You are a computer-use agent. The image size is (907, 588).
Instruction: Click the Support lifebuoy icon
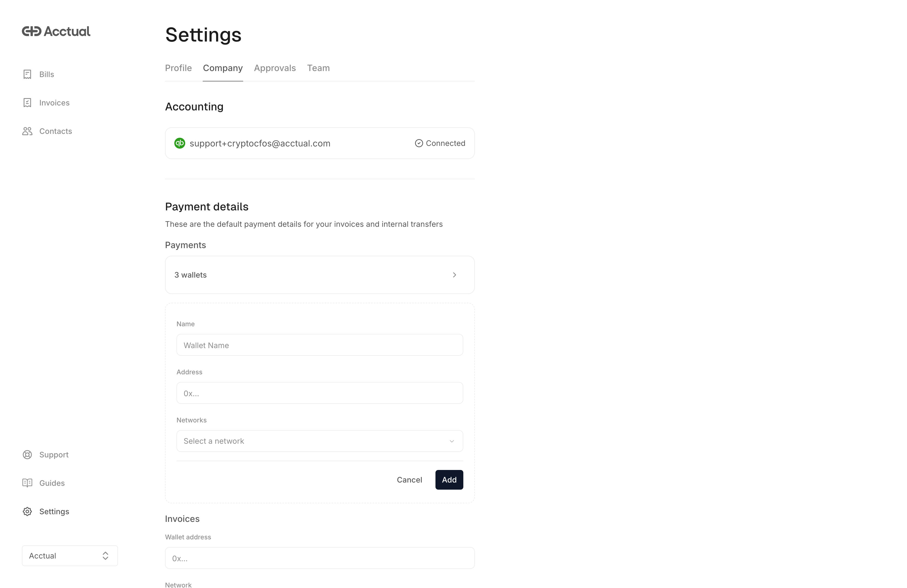[27, 455]
